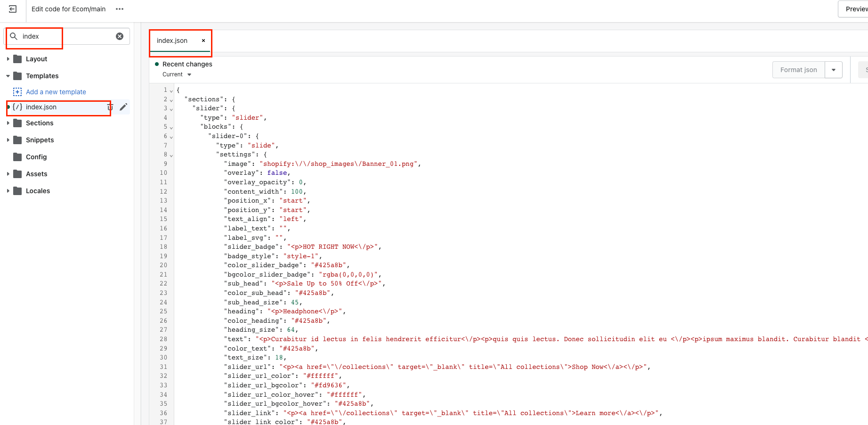Collapse the settings fold at line 8
868x425 pixels.
click(171, 155)
